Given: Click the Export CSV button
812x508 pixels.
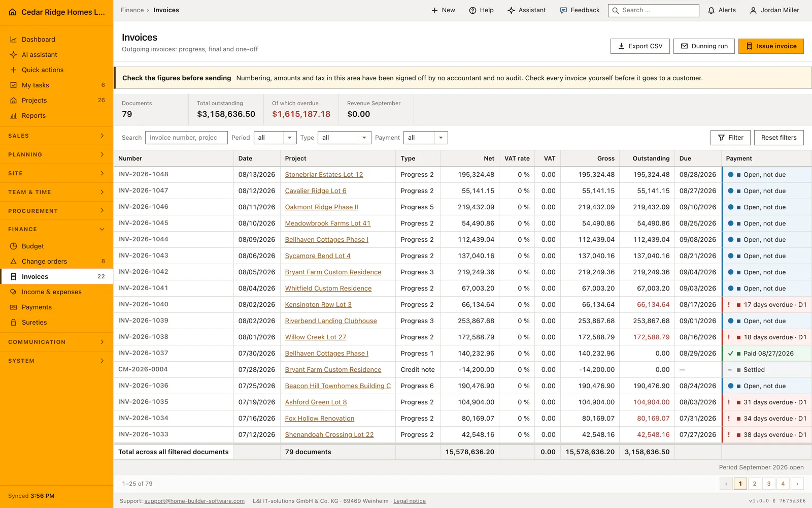Looking at the screenshot, I should [640, 46].
